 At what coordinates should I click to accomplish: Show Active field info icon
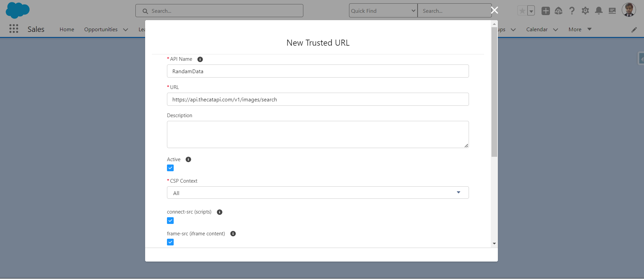click(188, 159)
